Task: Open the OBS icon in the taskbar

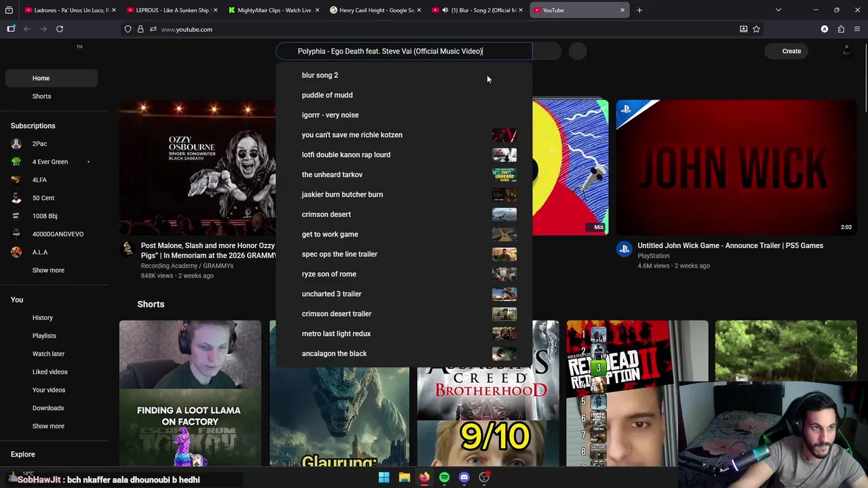Action: [484, 477]
